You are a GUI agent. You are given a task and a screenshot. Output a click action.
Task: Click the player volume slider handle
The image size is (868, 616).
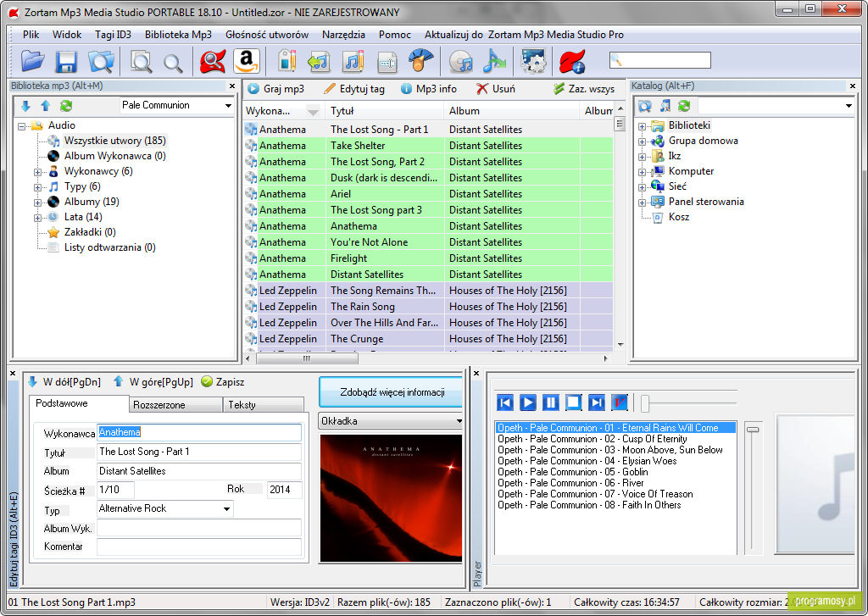coord(753,430)
